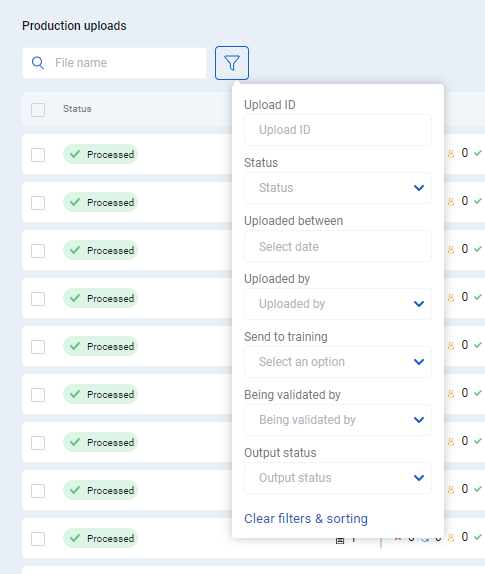Click the fifth row's Processed badge

[x=100, y=346]
